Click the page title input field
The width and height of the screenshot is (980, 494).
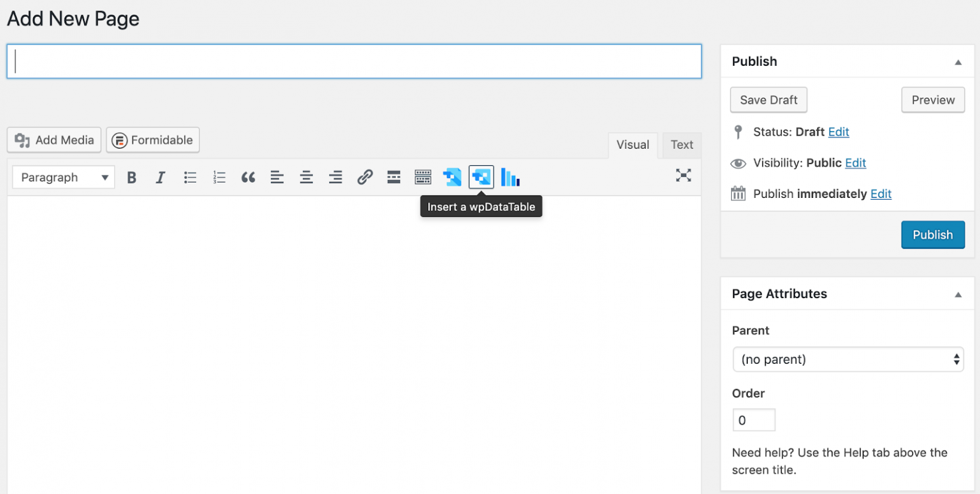pyautogui.click(x=354, y=61)
